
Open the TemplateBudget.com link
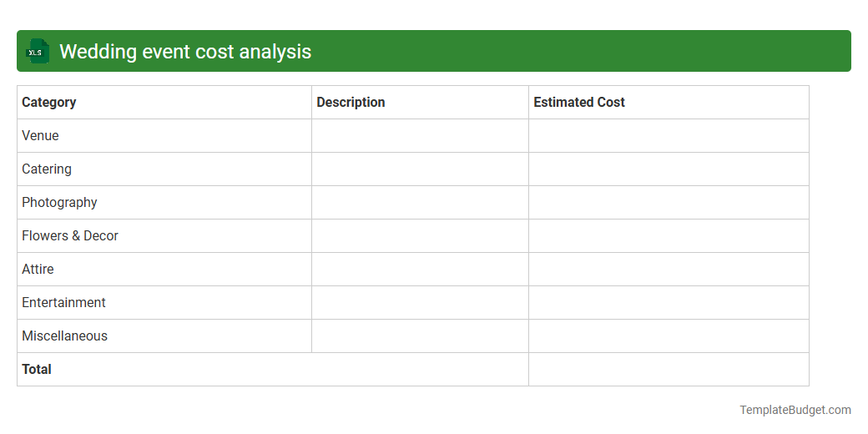tap(795, 410)
